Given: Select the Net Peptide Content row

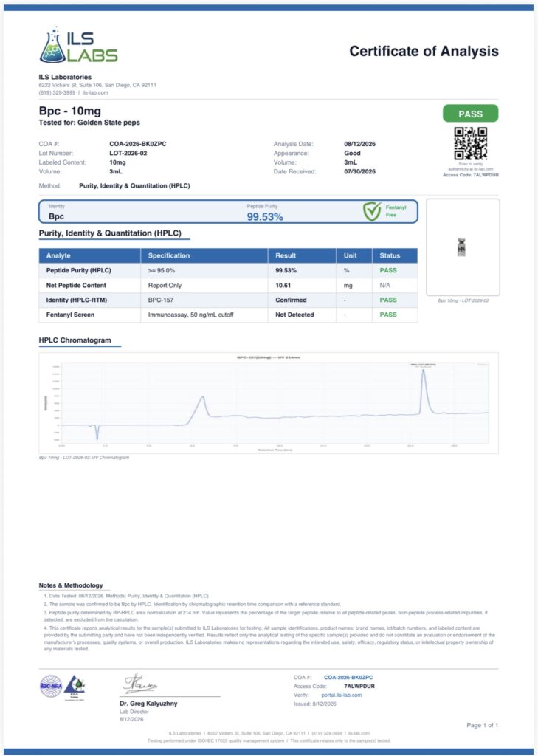Looking at the screenshot, I should point(228,286).
